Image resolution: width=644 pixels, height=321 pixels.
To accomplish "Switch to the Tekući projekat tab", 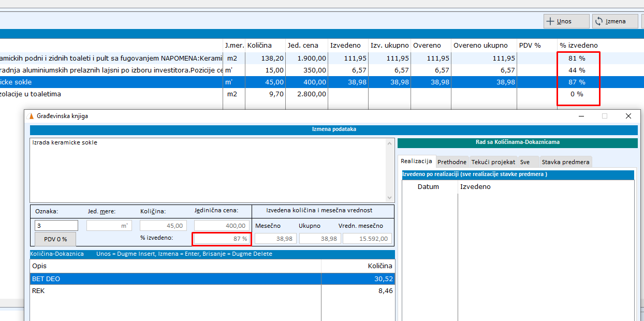I will coord(493,162).
